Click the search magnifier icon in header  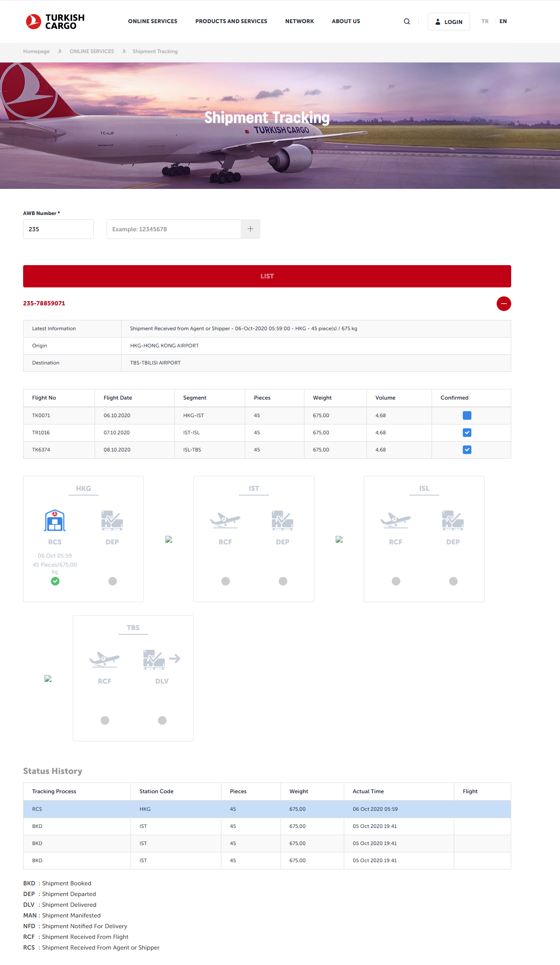tap(407, 21)
